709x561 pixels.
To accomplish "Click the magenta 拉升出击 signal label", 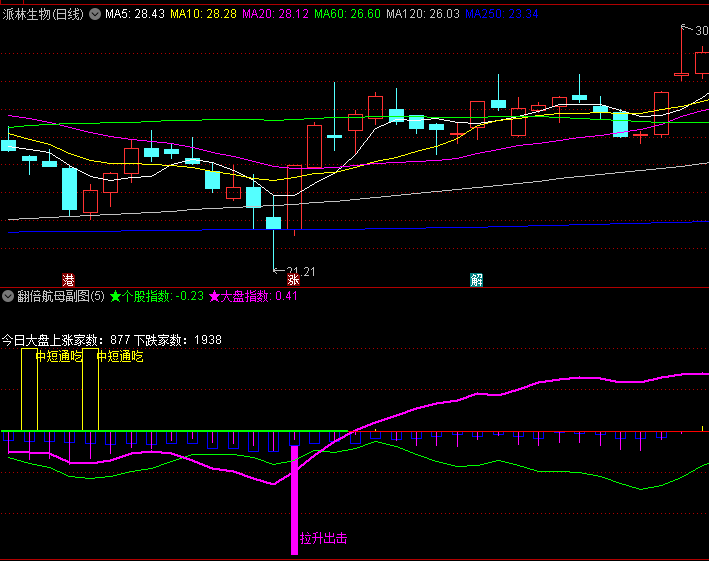I will tap(323, 538).
